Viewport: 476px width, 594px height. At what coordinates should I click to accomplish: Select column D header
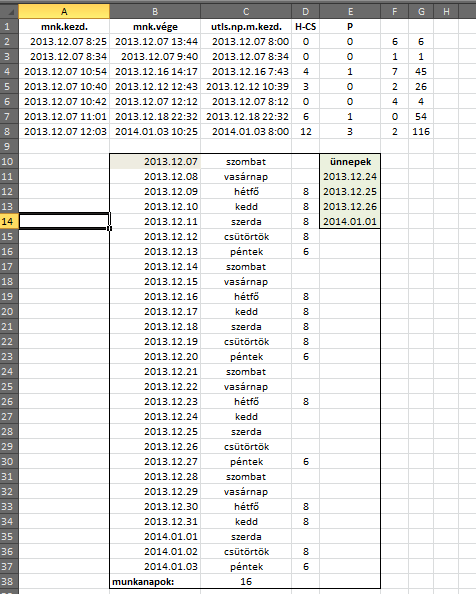[x=306, y=12]
